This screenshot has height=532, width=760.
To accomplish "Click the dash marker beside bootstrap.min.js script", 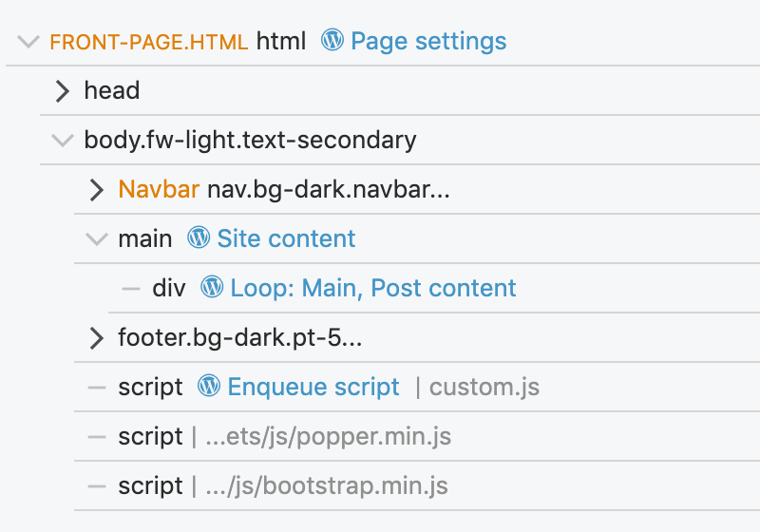I will 97,486.
